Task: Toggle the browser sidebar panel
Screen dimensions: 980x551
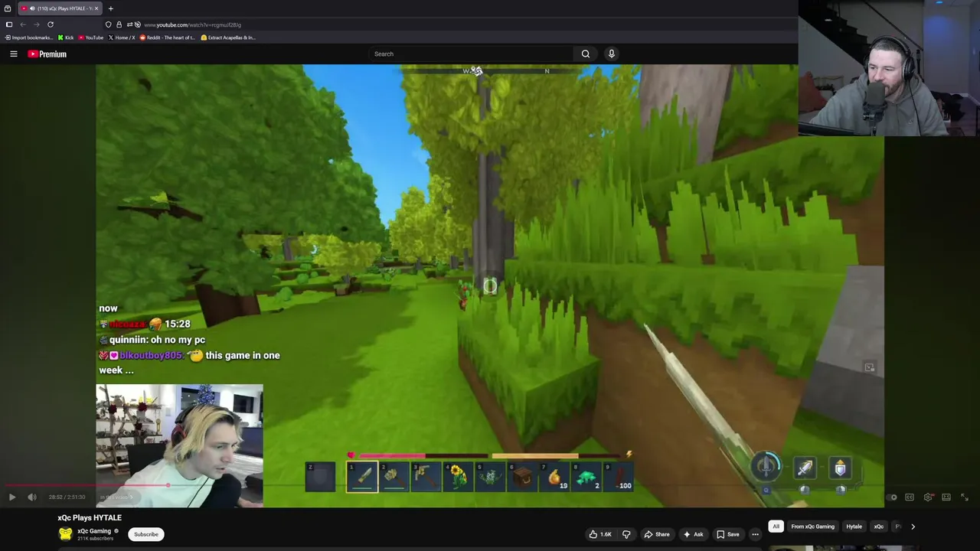Action: click(x=9, y=24)
